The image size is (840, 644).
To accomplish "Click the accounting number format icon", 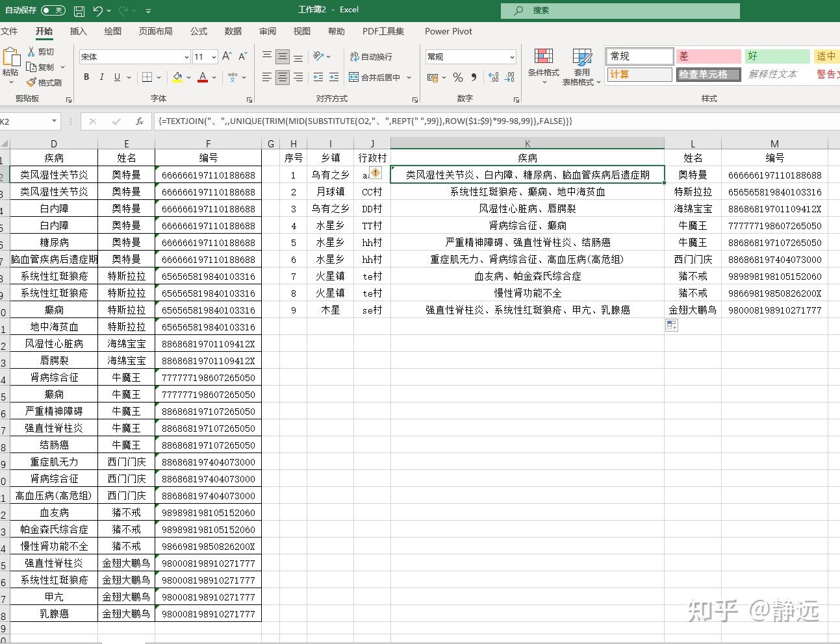I will click(x=432, y=77).
